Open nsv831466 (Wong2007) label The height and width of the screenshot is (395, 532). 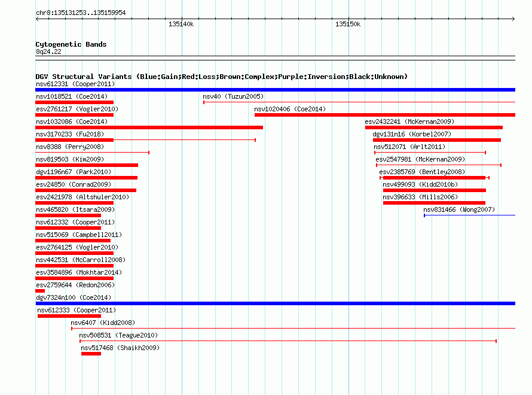click(459, 209)
